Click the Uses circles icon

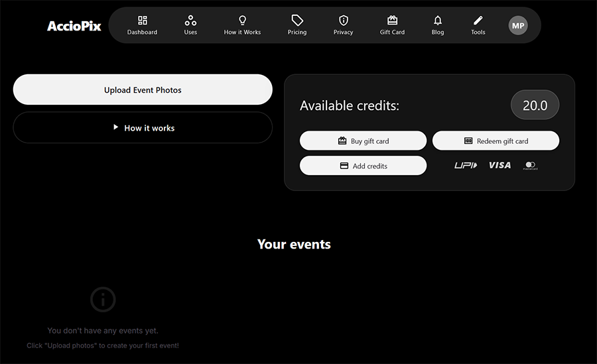(x=190, y=20)
